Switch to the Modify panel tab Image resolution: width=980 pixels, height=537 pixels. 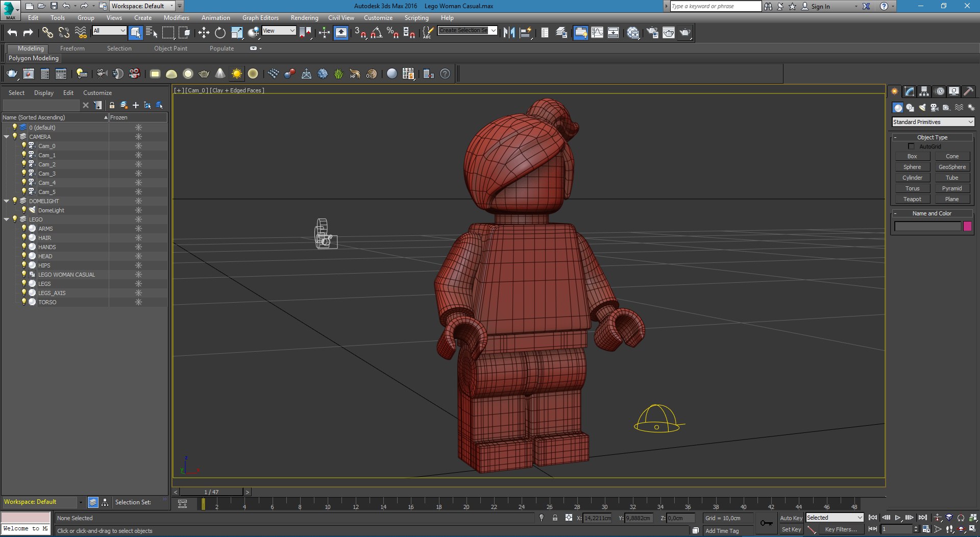909,91
